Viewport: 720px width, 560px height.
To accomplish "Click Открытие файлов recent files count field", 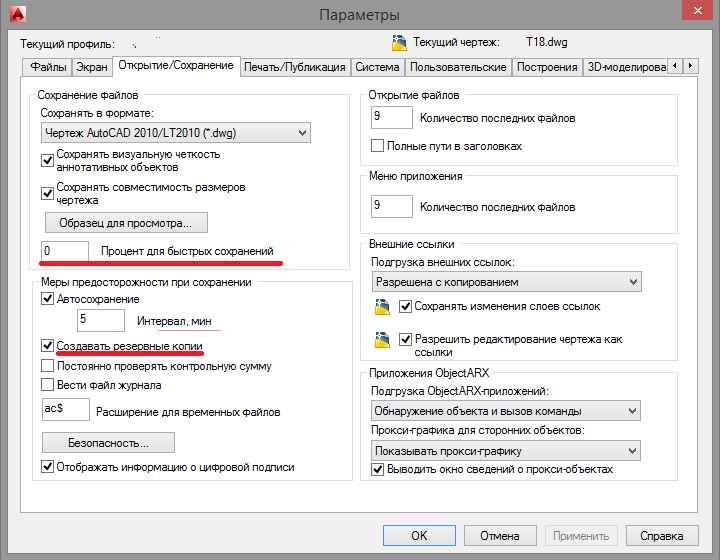I will click(x=392, y=118).
